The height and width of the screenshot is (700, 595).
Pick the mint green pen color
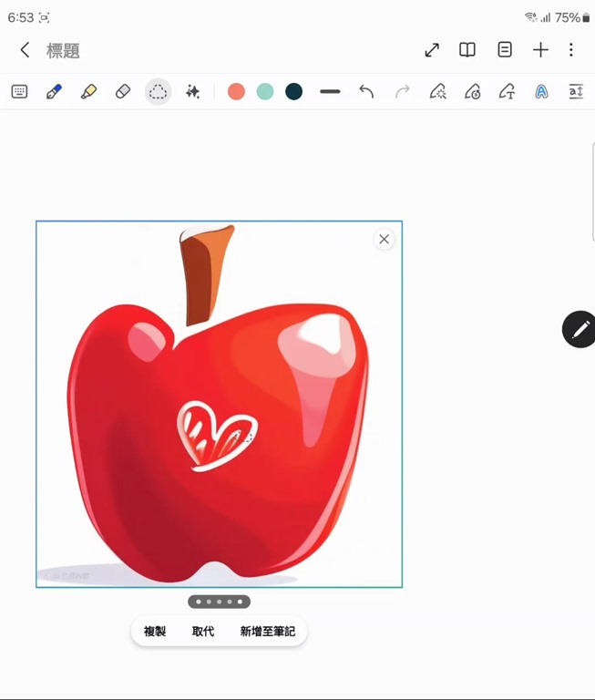pos(265,91)
